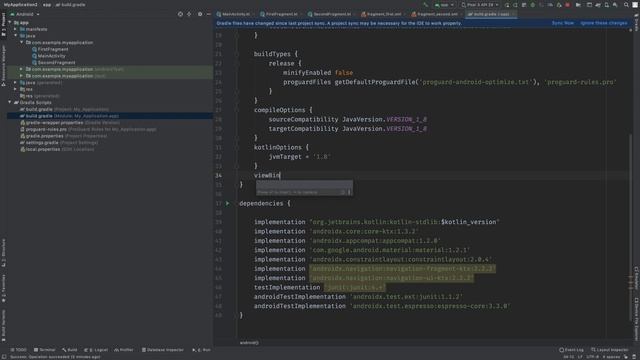Open the Run tool window

[x=201, y=350]
